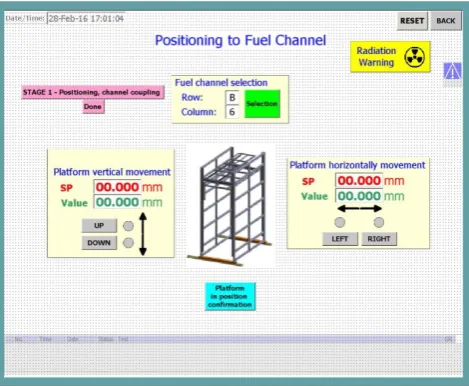Click horizontal movement Value readout field
Image resolution: width=469 pixels, height=386 pixels.
coord(359,196)
